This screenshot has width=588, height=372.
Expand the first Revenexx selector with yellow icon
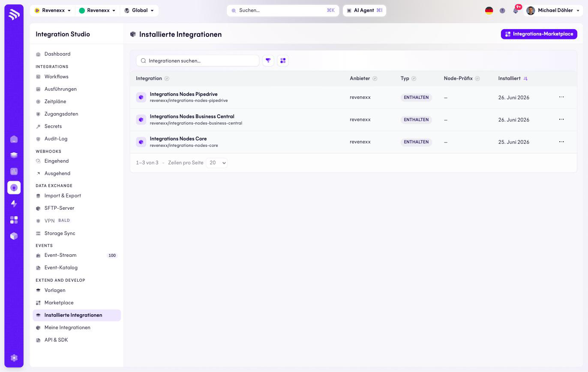point(53,11)
